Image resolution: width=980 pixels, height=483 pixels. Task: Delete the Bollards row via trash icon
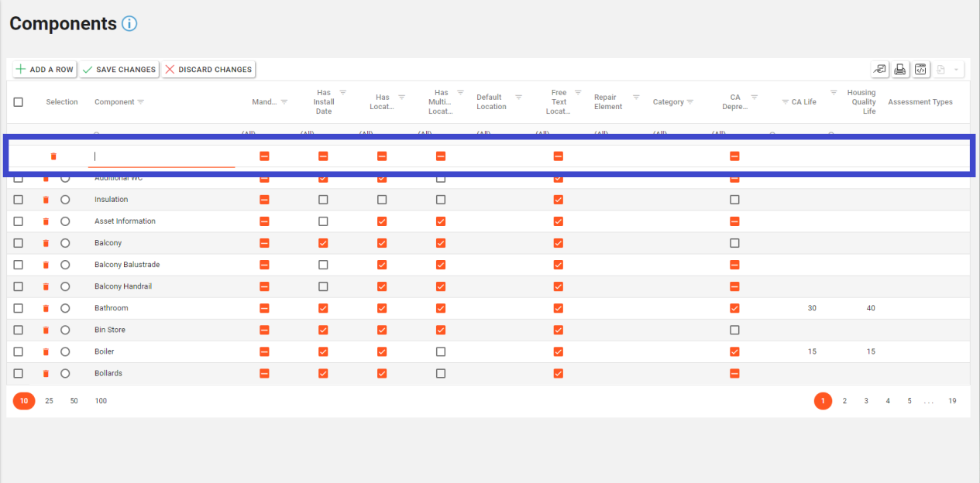pos(46,373)
